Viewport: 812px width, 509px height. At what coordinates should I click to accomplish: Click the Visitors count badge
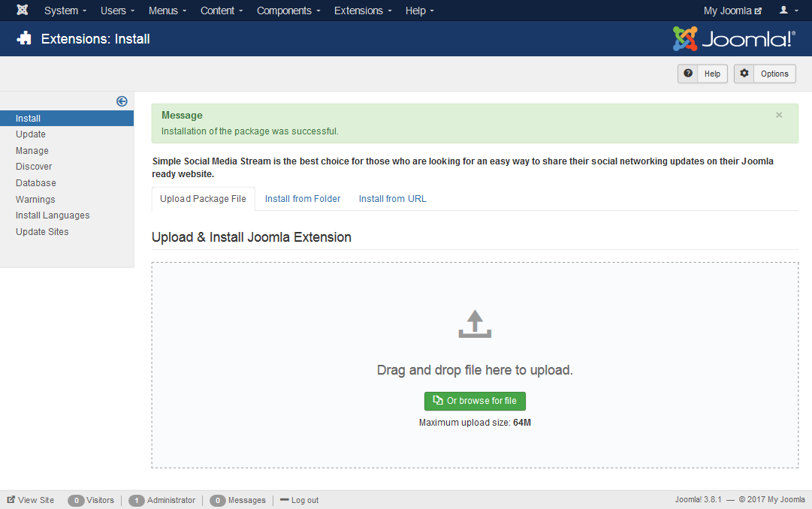pyautogui.click(x=76, y=501)
